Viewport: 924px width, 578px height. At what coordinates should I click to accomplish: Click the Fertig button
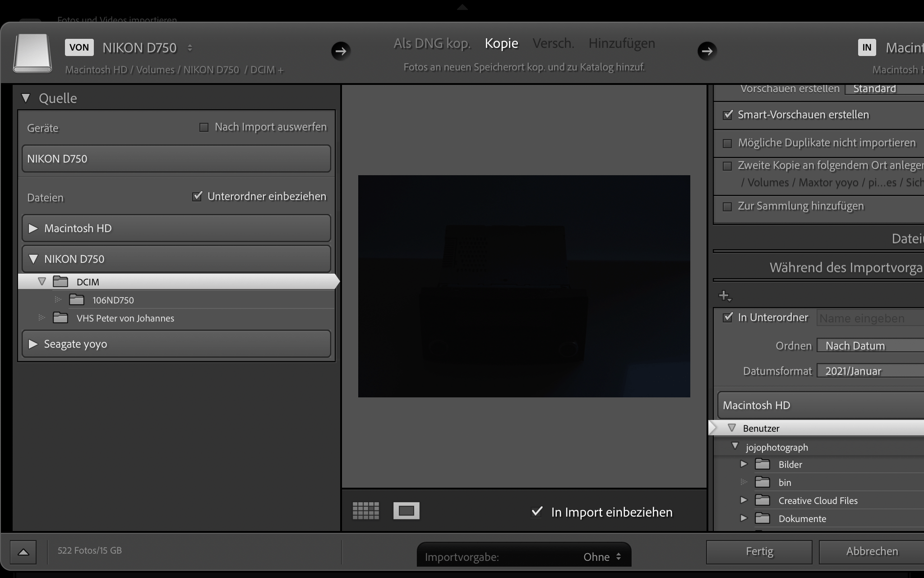[x=758, y=551]
